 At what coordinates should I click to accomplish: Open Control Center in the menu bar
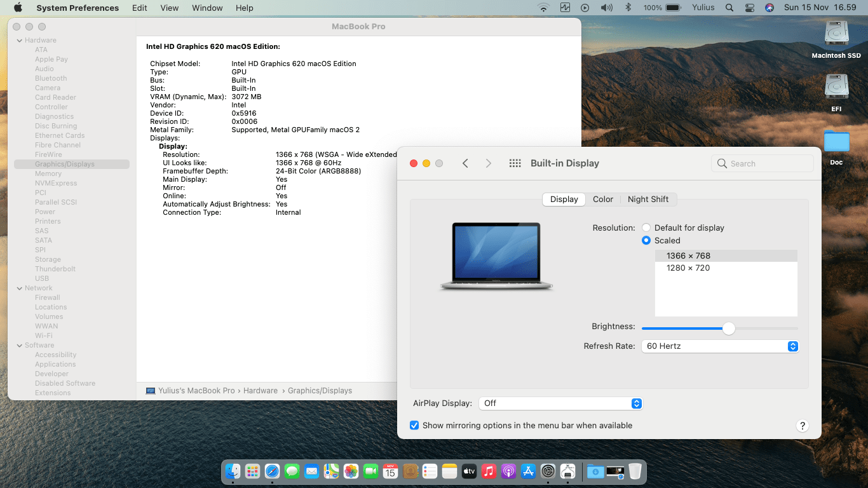click(749, 8)
